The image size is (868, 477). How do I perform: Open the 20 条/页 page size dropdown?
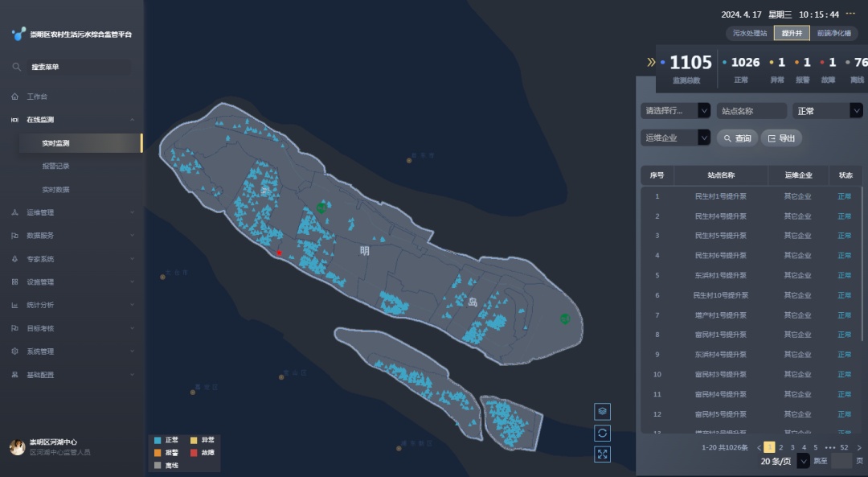pos(784,462)
